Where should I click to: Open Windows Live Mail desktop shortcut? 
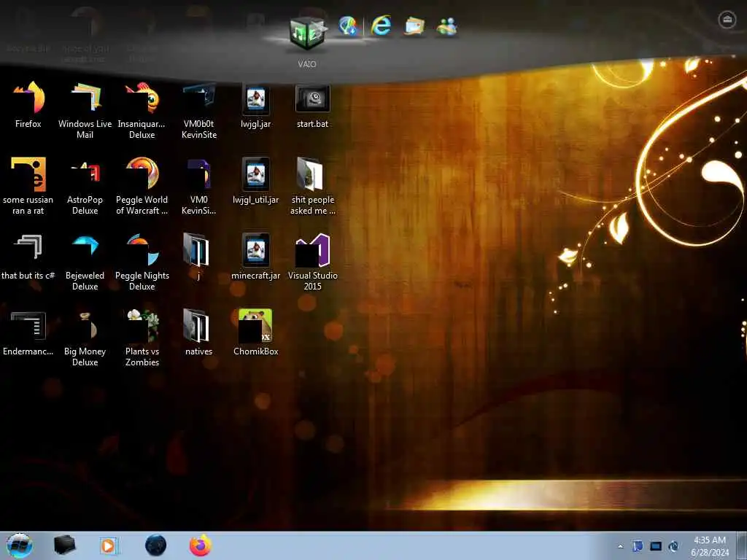(x=85, y=98)
